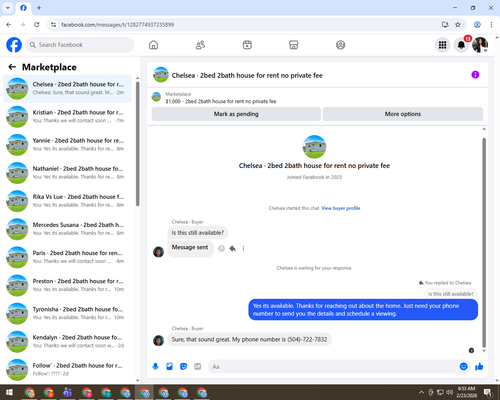500x400 pixels.
Task: Open the Kristian conversation
Action: (x=67, y=116)
